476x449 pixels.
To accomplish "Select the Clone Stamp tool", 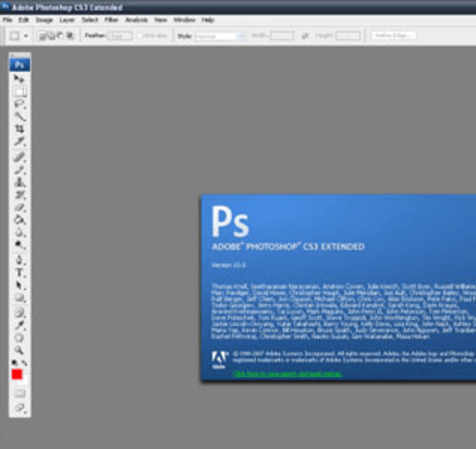I will pos(20,182).
